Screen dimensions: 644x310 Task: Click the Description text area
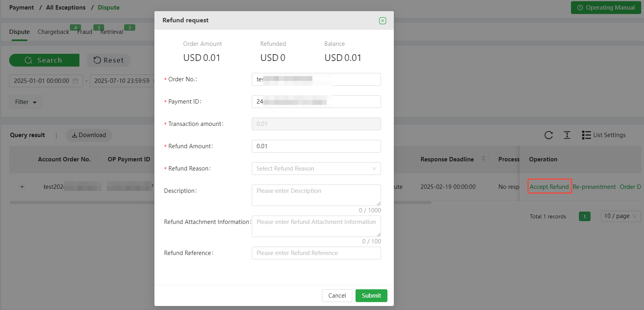coord(316,195)
